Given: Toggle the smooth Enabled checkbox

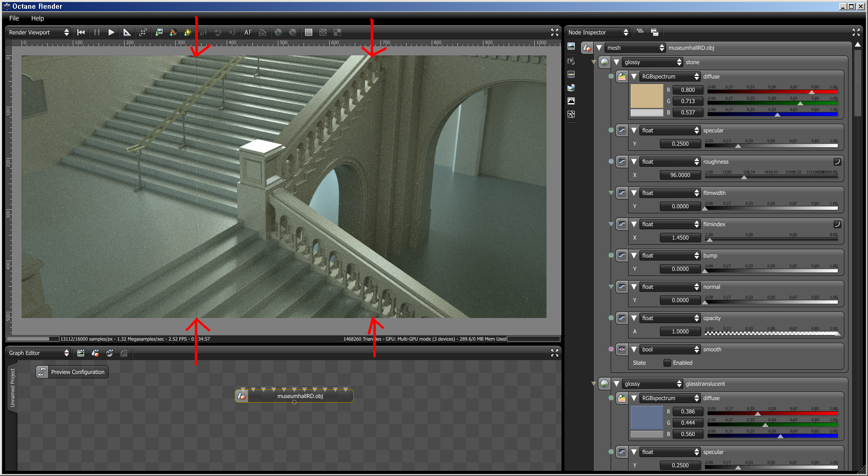Looking at the screenshot, I should click(667, 363).
